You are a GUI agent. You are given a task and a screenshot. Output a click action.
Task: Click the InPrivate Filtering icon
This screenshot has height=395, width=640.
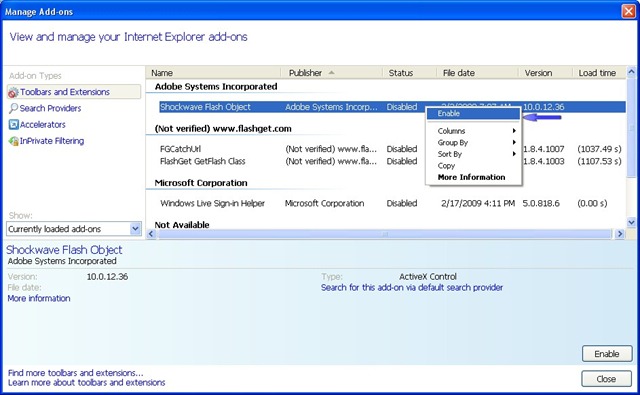(x=13, y=141)
